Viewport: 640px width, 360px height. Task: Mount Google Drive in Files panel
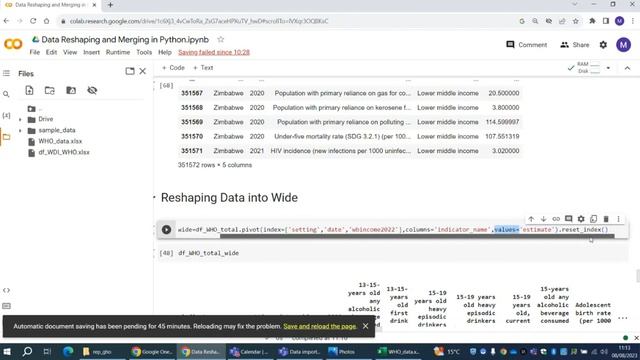click(x=71, y=90)
